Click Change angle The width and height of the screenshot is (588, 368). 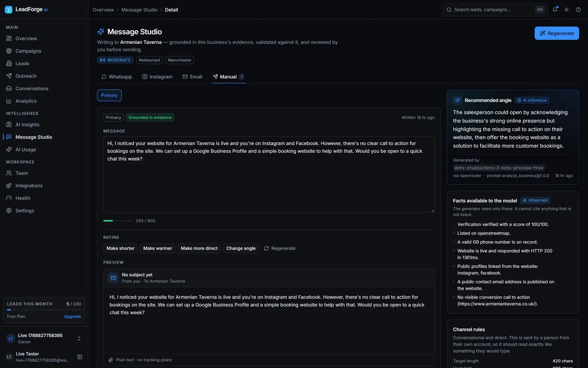(x=241, y=248)
